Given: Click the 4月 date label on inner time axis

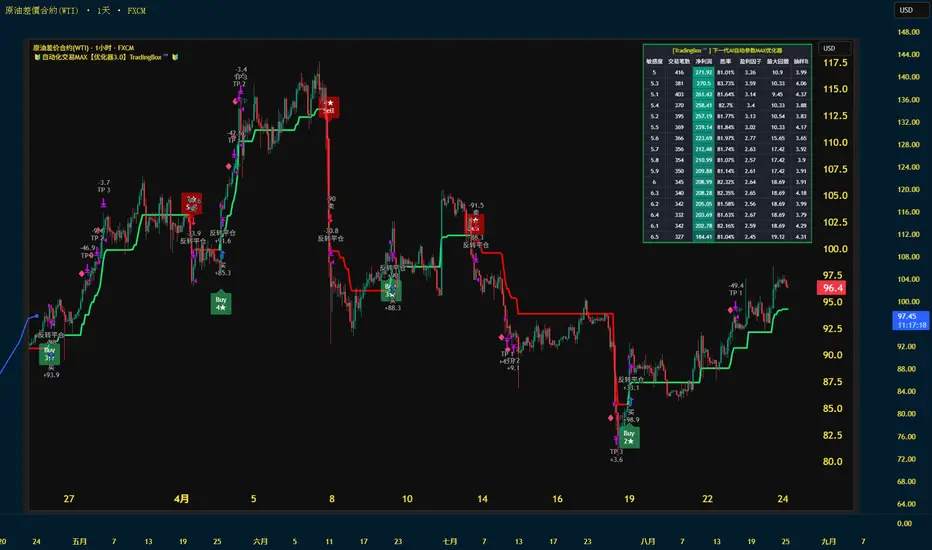Looking at the screenshot, I should (x=181, y=499).
